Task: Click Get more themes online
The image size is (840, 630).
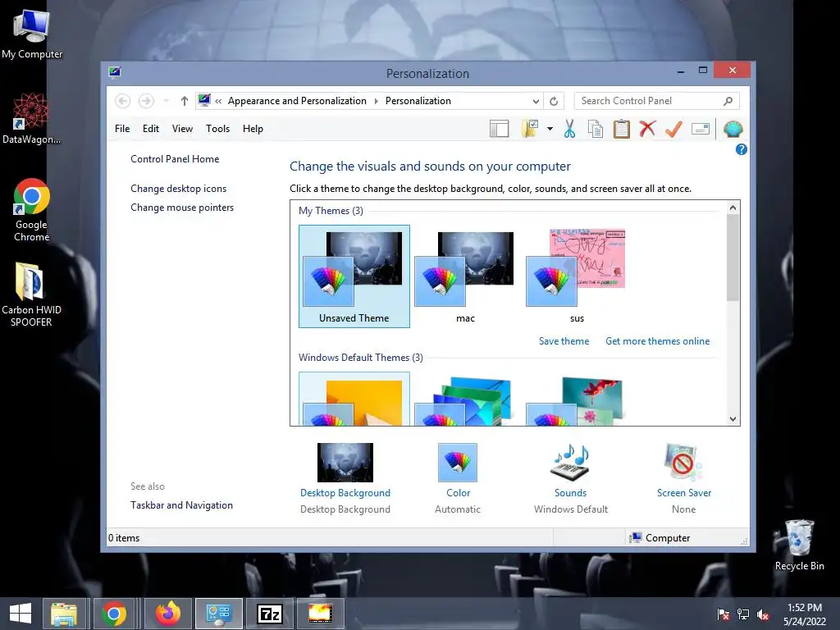Action: coord(657,341)
